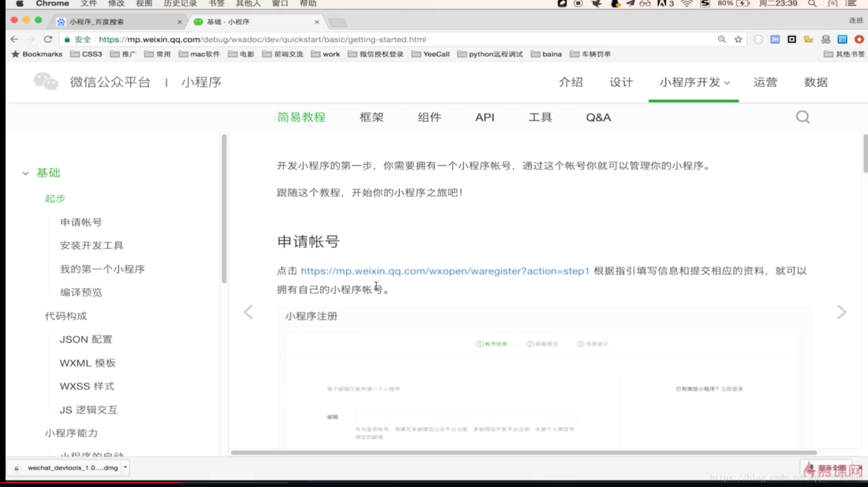Image resolution: width=868 pixels, height=487 pixels.
Task: Click the red extension icon at the toolbar end
Action: [859, 39]
